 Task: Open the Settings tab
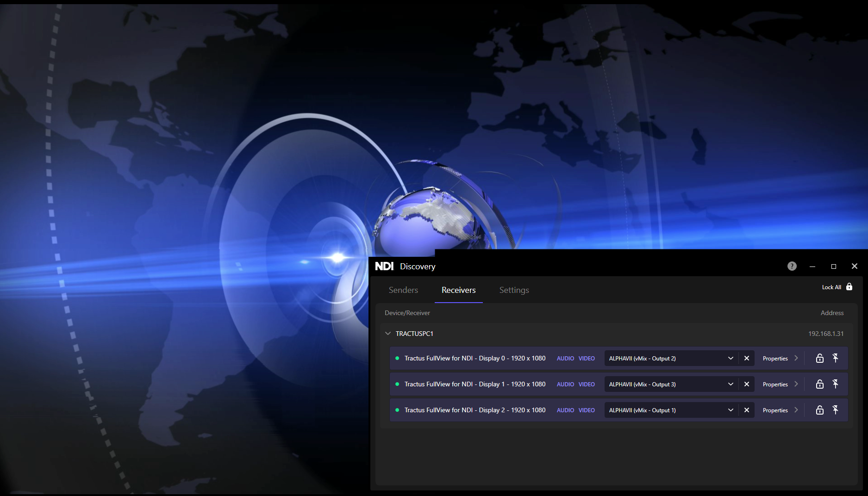coord(514,290)
